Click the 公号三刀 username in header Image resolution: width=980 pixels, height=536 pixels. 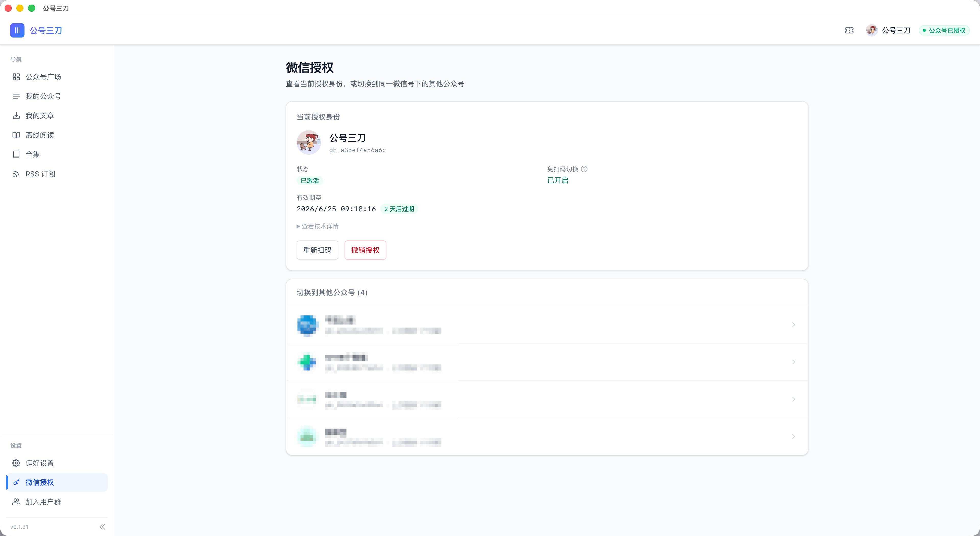point(896,30)
